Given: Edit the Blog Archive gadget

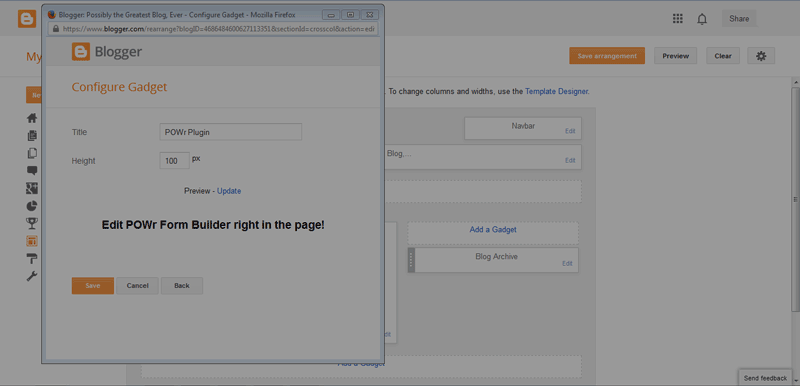Looking at the screenshot, I should coord(567,264).
